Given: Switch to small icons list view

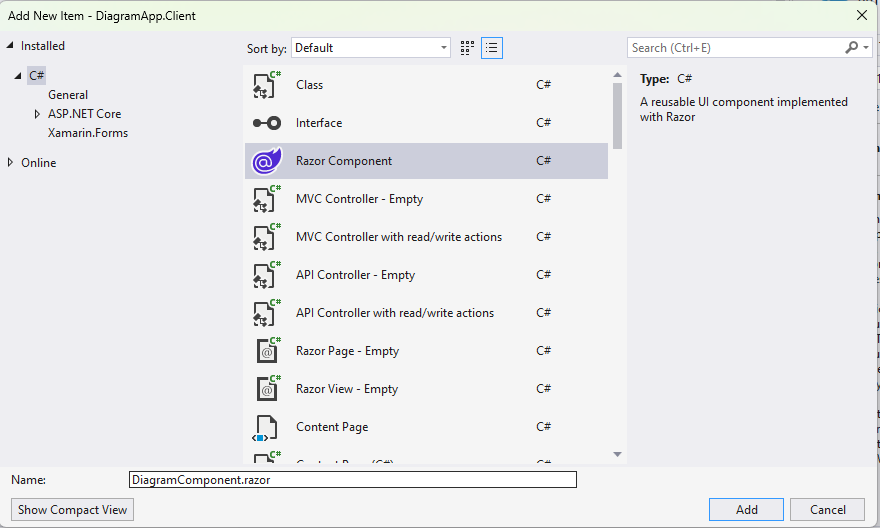Looking at the screenshot, I should coord(492,48).
